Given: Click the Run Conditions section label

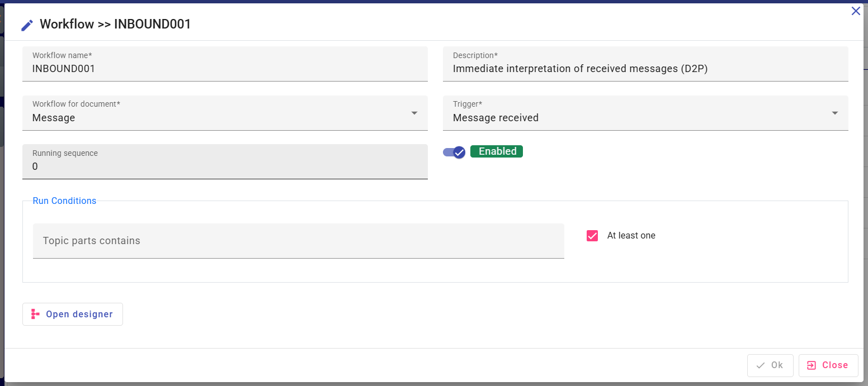Looking at the screenshot, I should [64, 201].
